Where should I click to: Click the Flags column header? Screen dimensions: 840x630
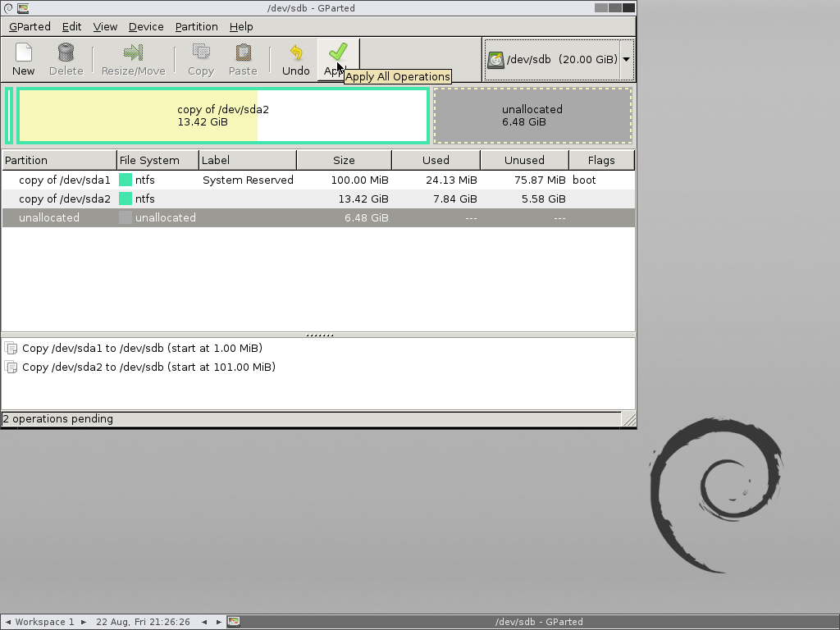[601, 160]
